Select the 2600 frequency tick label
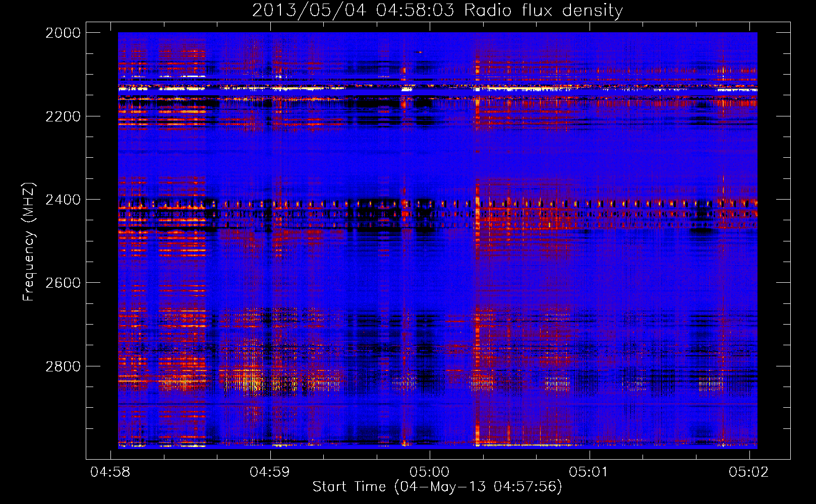The image size is (816, 504). pyautogui.click(x=63, y=283)
